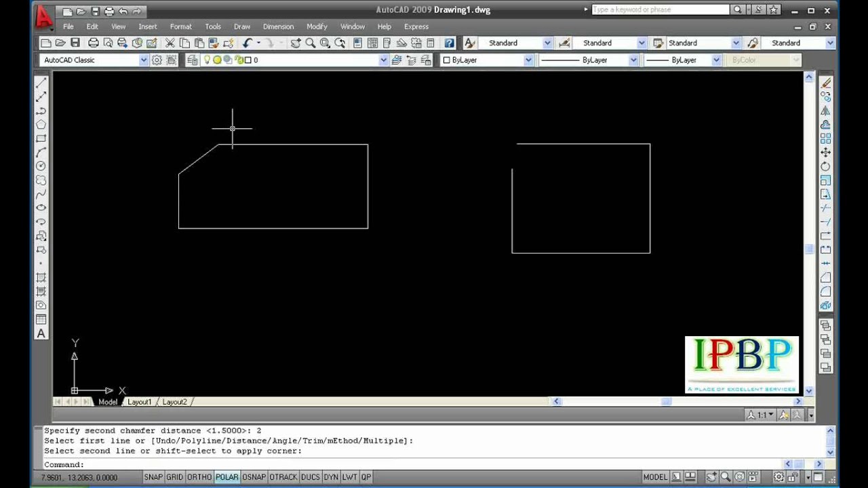Switch to the Layout2 tab
Screen dimensions: 868x488
pos(174,402)
